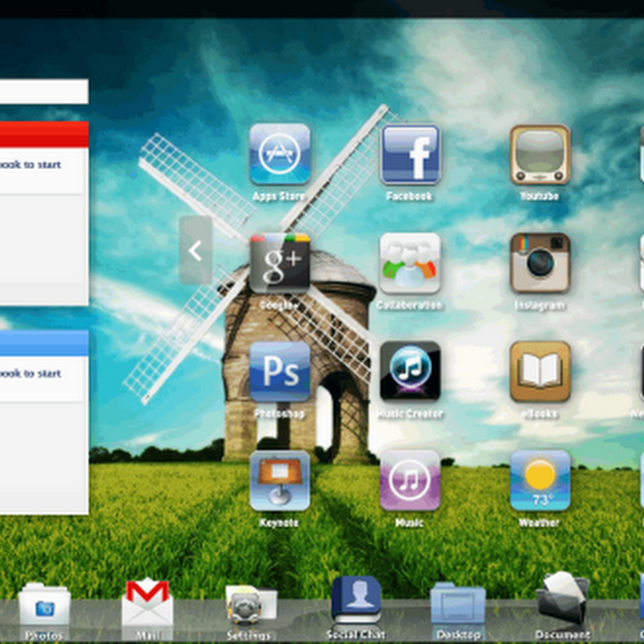This screenshot has height=644, width=644.
Task: Open the Weather app
Action: [x=540, y=481]
